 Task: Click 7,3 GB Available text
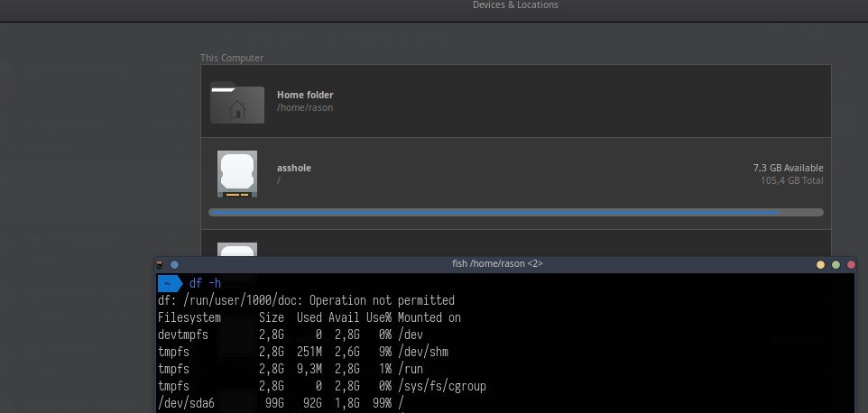788,168
